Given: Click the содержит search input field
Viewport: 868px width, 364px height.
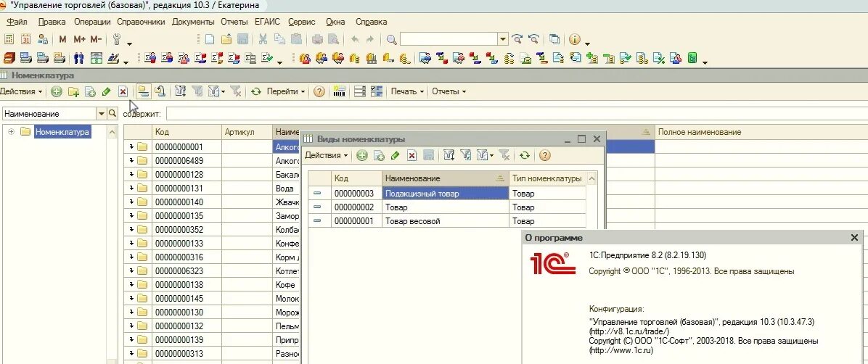Looking at the screenshot, I should [517, 113].
